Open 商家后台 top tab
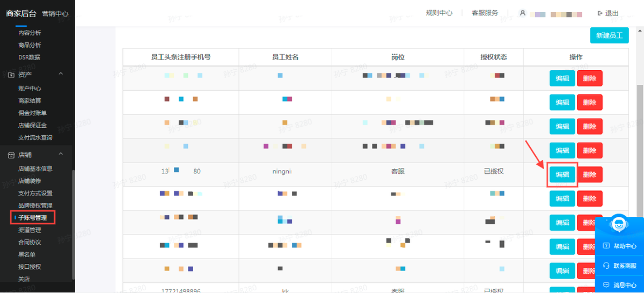The width and height of the screenshot is (644, 293). [21, 14]
